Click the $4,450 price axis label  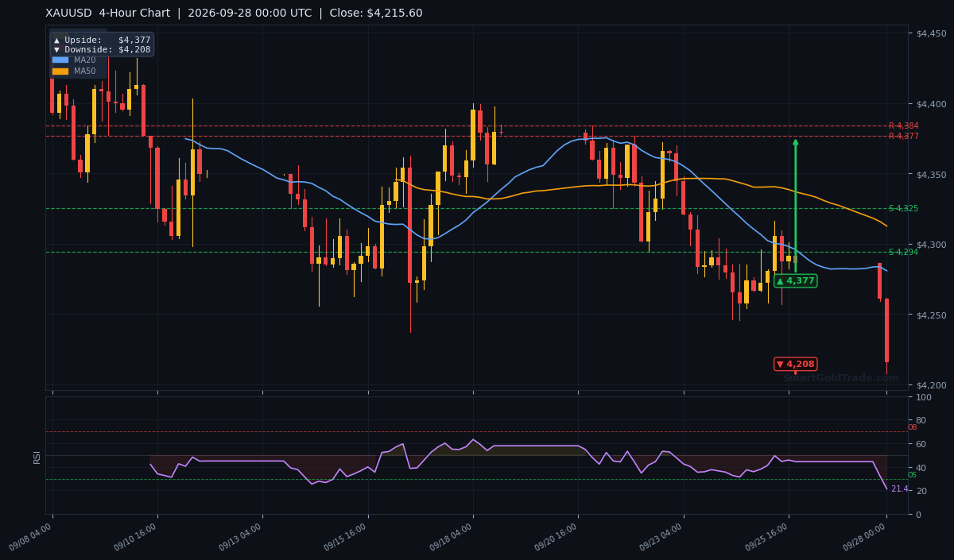coord(931,33)
